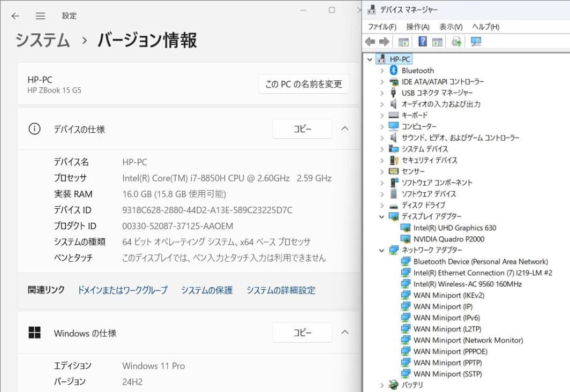Click the Bluetooth icon in device tree
The height and width of the screenshot is (392, 570).
coord(393,70)
